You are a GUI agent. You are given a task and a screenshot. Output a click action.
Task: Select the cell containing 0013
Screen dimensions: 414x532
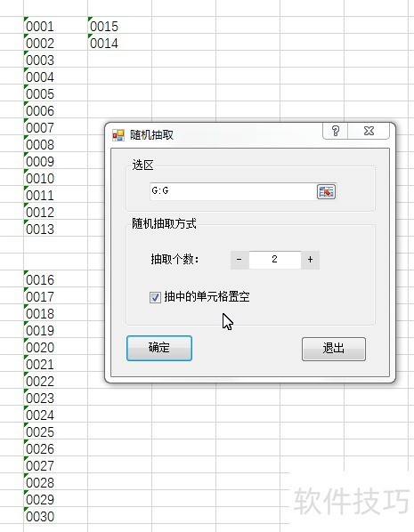coord(56,228)
